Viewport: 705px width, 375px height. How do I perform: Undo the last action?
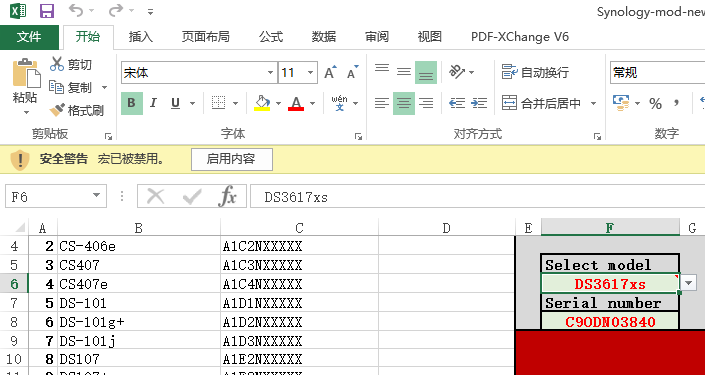[76, 10]
